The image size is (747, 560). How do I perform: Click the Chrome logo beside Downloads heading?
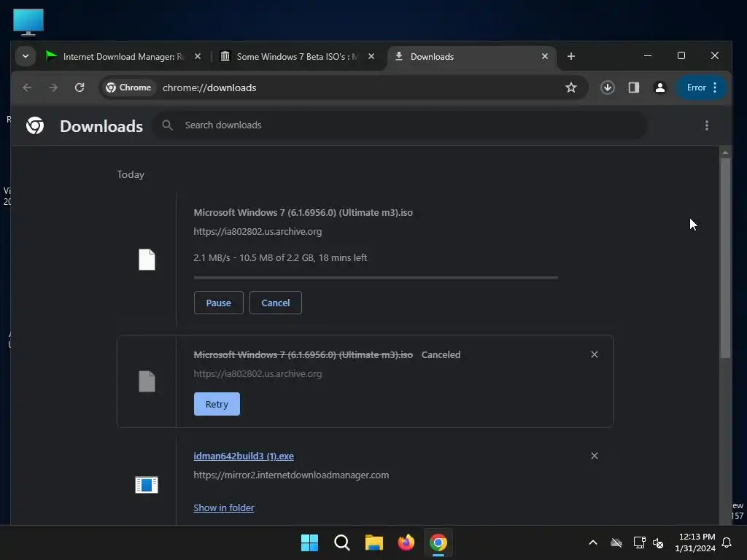[x=35, y=125]
